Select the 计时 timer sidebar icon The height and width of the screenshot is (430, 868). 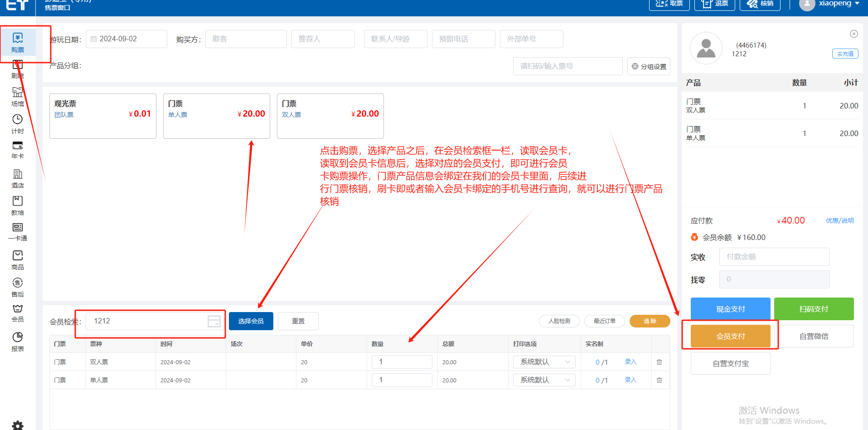click(x=18, y=124)
